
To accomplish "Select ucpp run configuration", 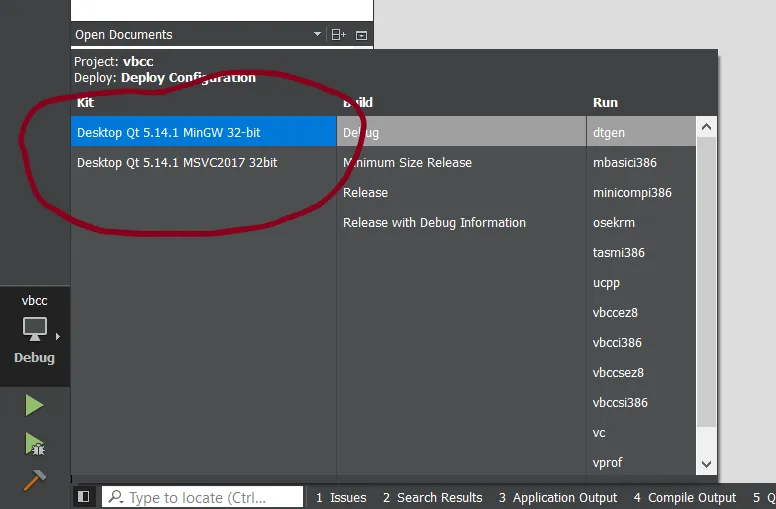I will tap(641, 283).
